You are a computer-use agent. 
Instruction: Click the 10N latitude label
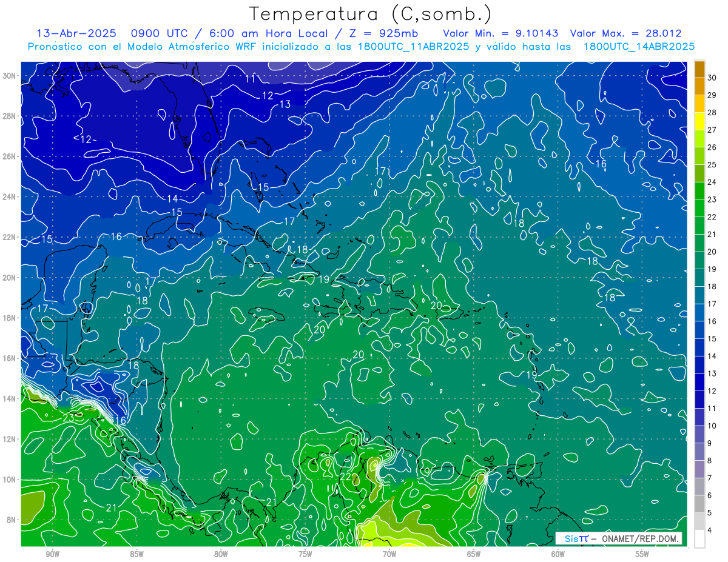point(10,480)
